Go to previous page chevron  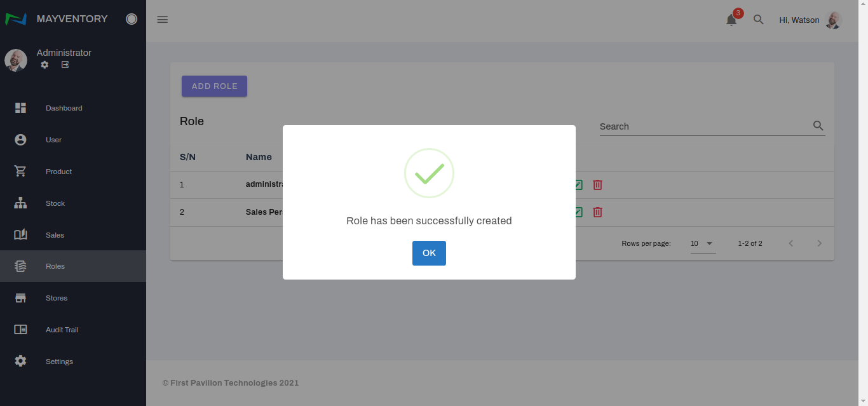(791, 243)
